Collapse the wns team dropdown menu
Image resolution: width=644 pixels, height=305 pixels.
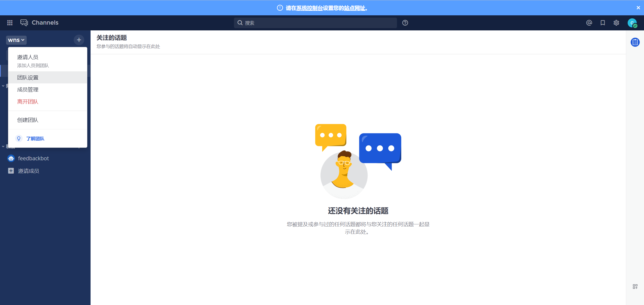[x=16, y=40]
